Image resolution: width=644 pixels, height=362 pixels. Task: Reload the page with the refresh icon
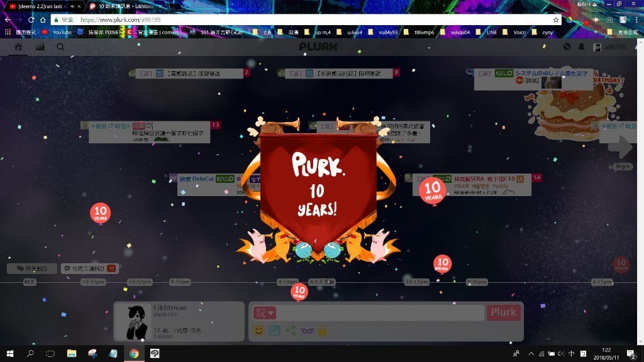[x=31, y=19]
